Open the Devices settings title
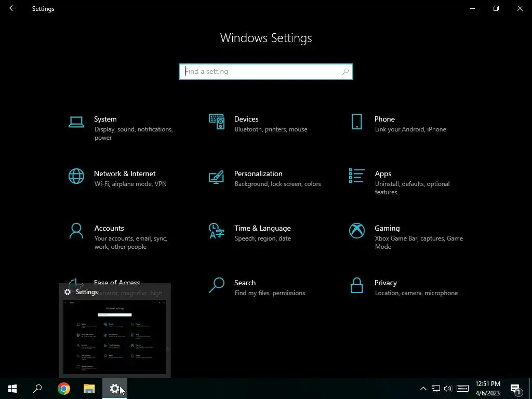This screenshot has height=399, width=532. click(246, 119)
